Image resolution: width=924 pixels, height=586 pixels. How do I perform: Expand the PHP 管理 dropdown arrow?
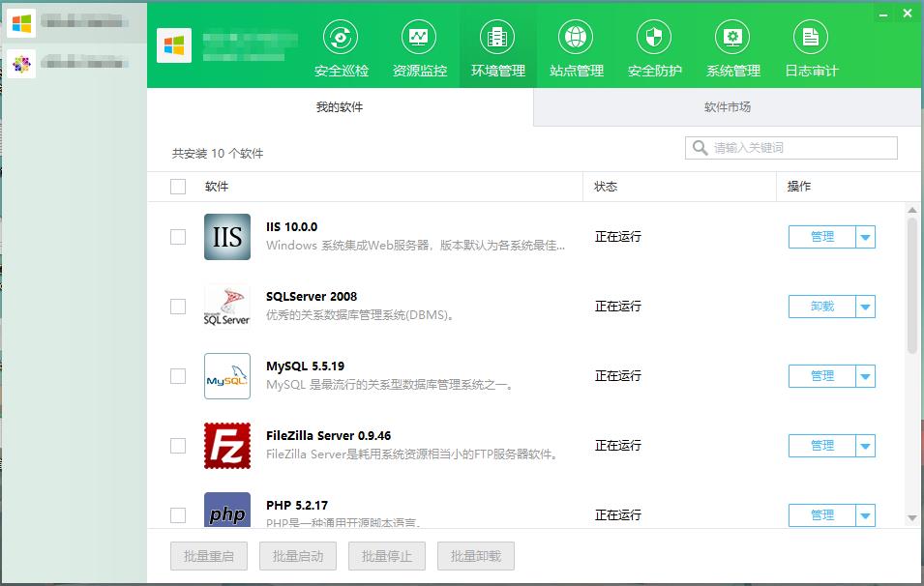[x=862, y=514]
